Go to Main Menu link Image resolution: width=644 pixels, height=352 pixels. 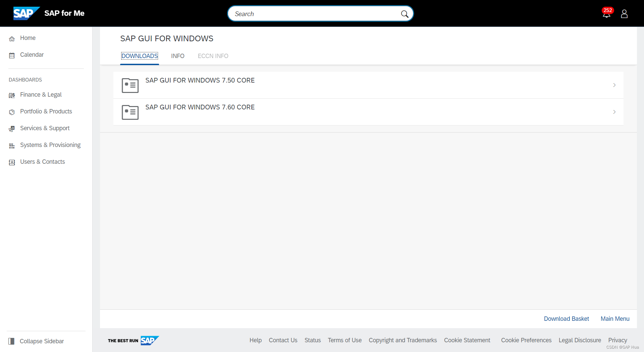click(x=615, y=319)
